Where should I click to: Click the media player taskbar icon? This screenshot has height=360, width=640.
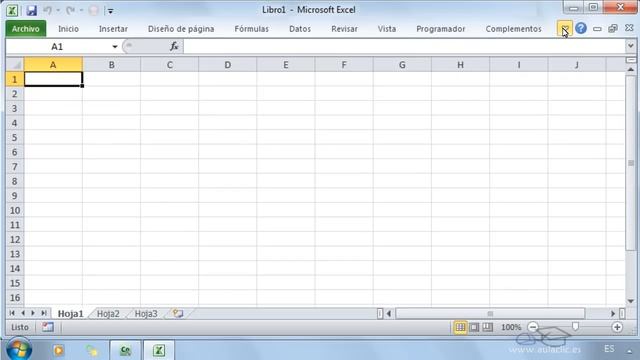(x=58, y=350)
